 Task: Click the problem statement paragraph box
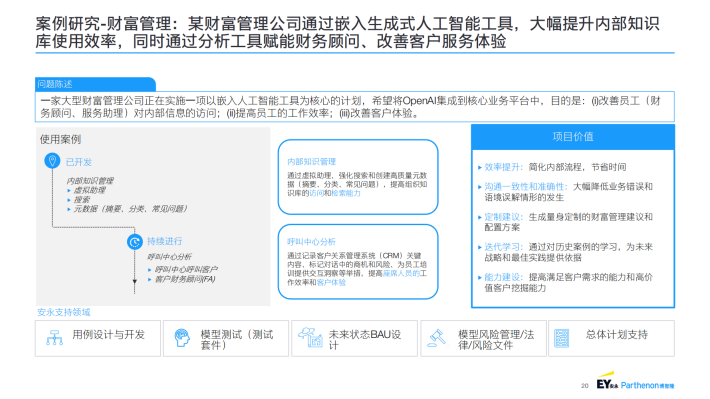click(x=355, y=107)
